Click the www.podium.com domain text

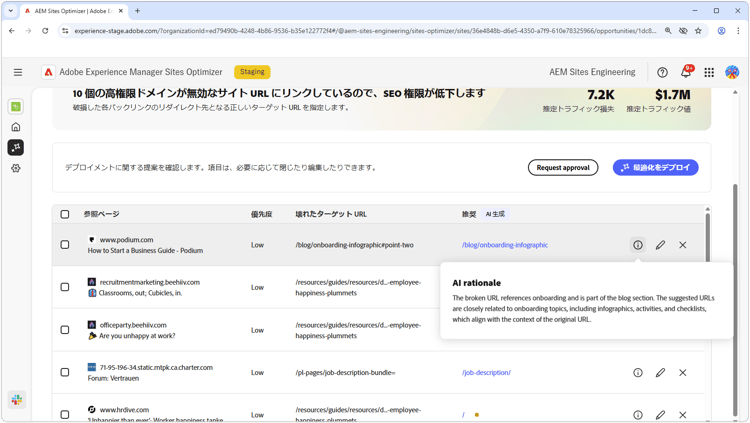(x=126, y=240)
